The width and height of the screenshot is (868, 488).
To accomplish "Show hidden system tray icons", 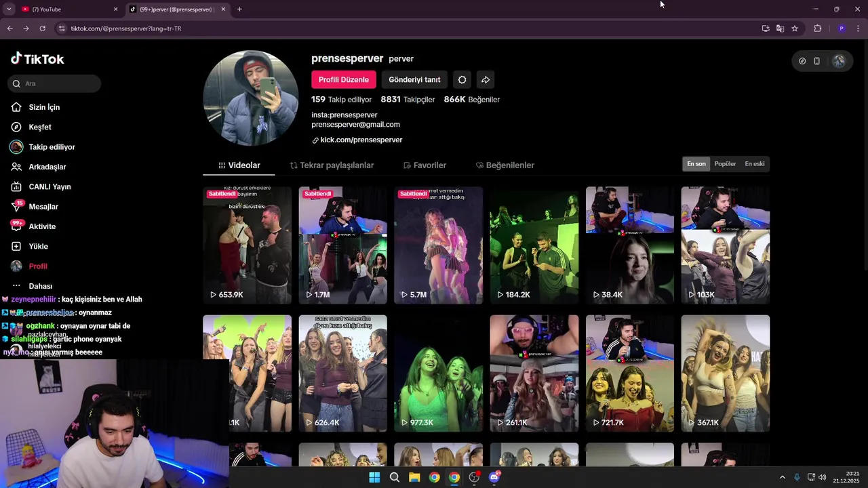I will 782,477.
